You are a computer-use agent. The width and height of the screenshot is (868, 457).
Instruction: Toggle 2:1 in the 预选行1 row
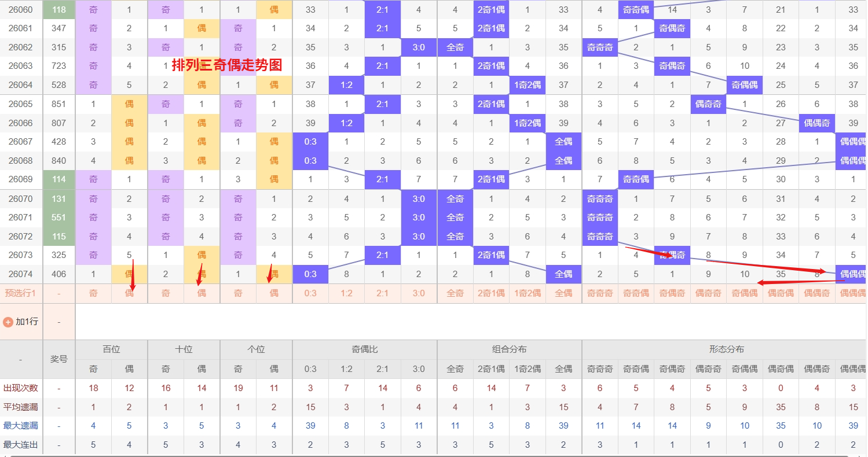tap(382, 293)
